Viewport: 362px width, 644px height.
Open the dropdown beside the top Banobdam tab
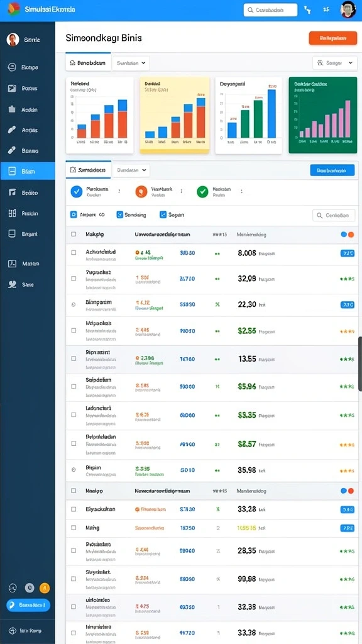(x=131, y=64)
